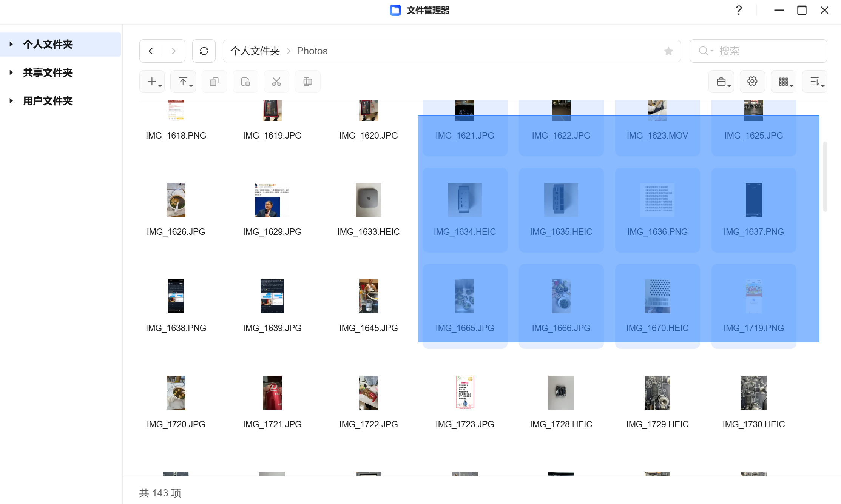Select IMG_1721.JPG thumbnail
Viewport: 841px width, 504px height.
272,393
